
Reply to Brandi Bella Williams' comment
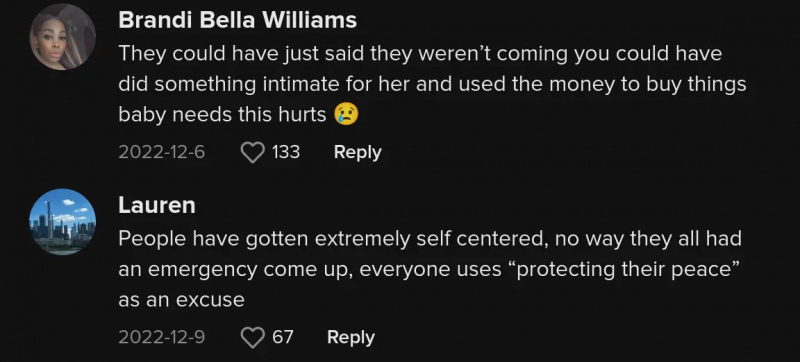coord(358,152)
